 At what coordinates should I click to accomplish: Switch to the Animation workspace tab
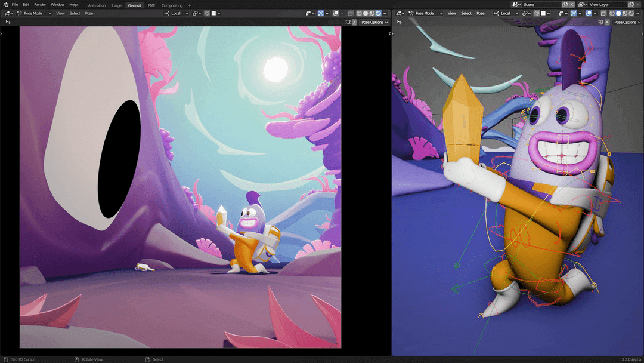[97, 5]
